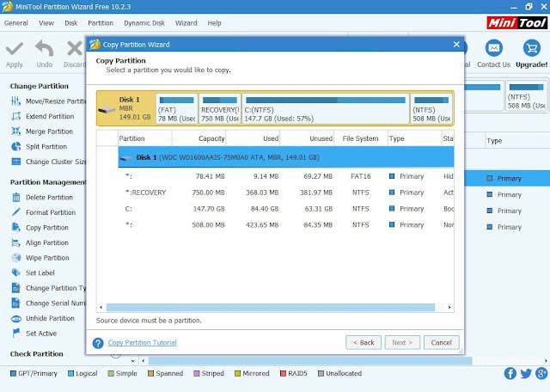Image resolution: width=550 pixels, height=392 pixels.
Task: Select the Disk 1 WDC row in list
Action: (286, 157)
